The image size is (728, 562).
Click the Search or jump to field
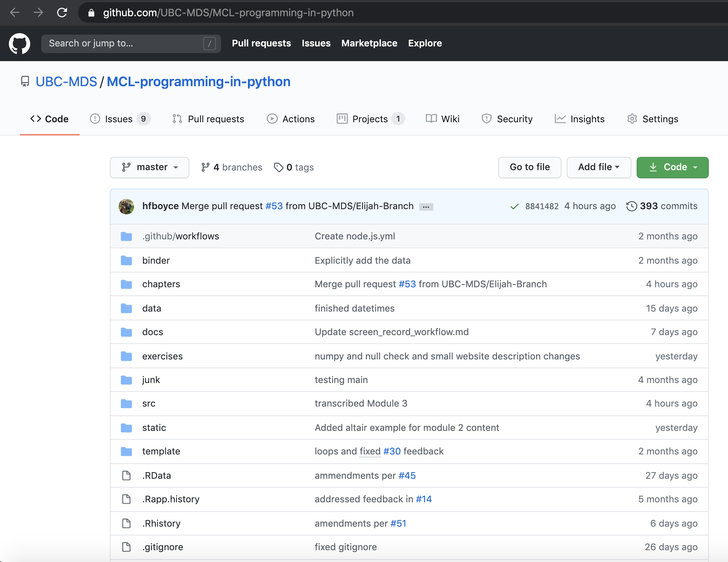pos(125,43)
